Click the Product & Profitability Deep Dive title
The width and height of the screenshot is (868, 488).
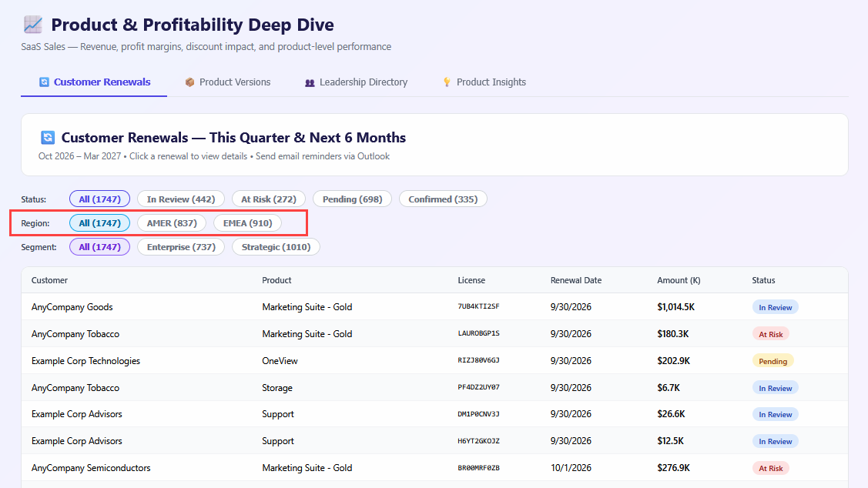(193, 25)
